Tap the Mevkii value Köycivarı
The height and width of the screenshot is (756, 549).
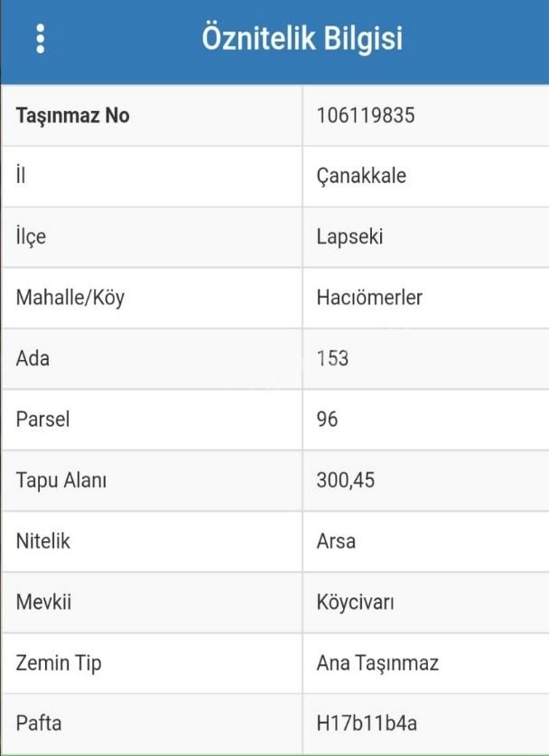click(355, 603)
